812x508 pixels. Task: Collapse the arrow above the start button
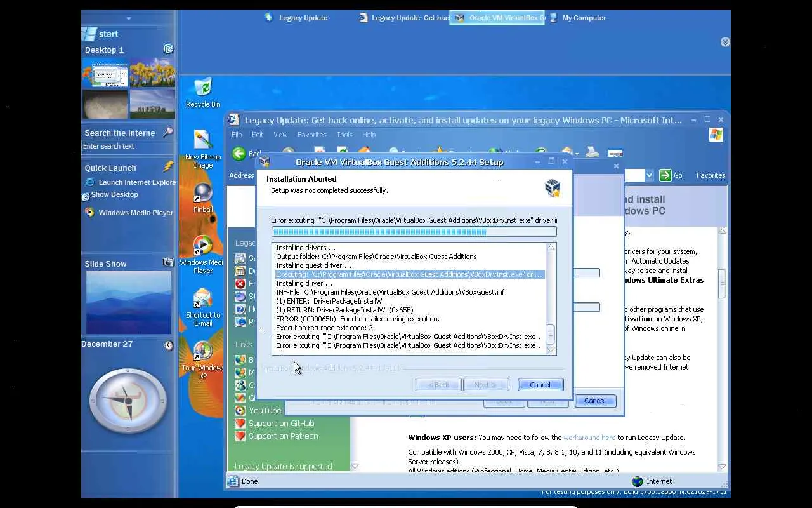(129, 18)
